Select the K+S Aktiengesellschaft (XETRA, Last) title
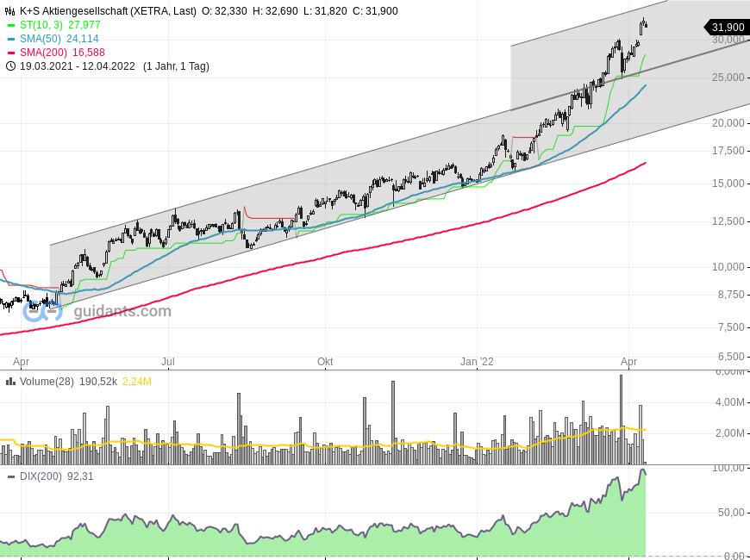Screen dimensions: 750x560 click(108, 11)
